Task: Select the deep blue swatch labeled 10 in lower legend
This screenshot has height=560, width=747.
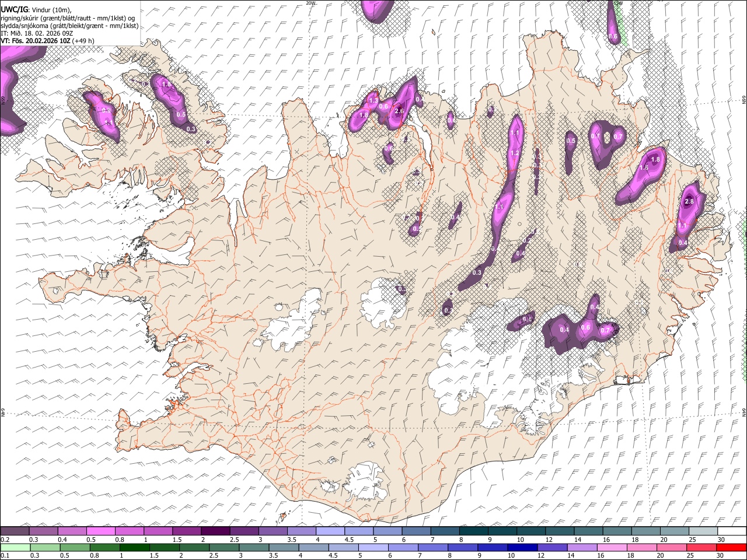Action: 522,547
